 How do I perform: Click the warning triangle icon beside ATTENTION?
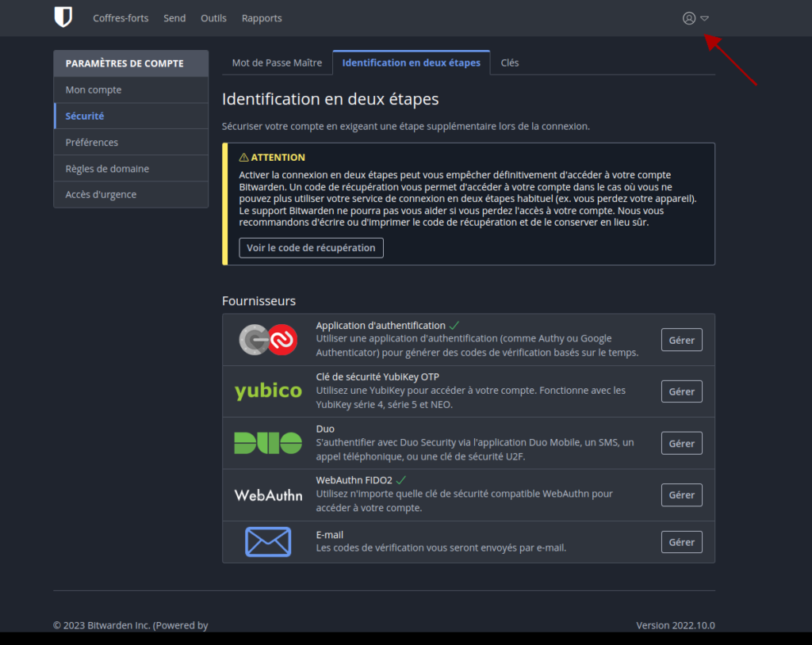click(243, 158)
